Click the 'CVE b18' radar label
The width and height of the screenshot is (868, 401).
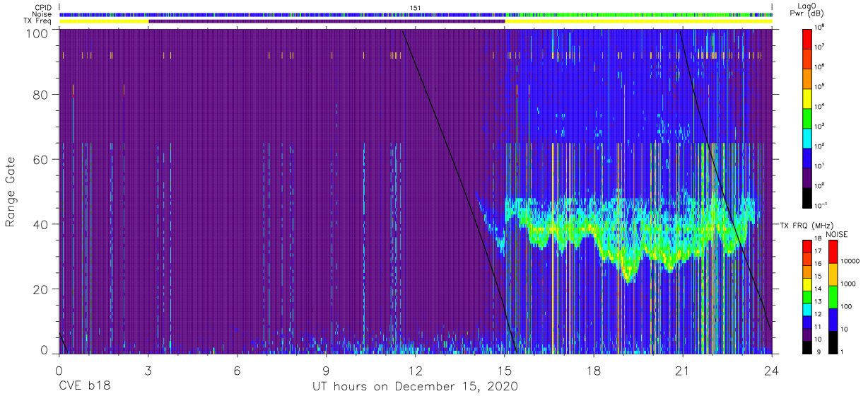84,386
